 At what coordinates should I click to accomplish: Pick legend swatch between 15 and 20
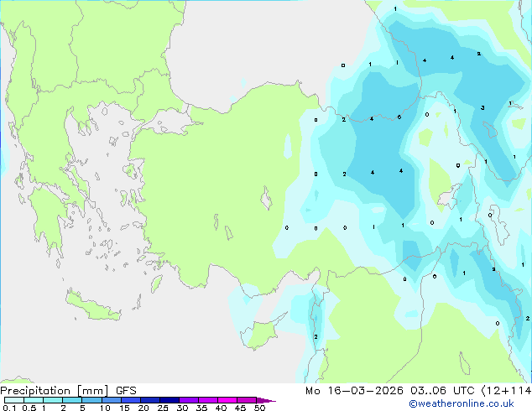coord(130,400)
